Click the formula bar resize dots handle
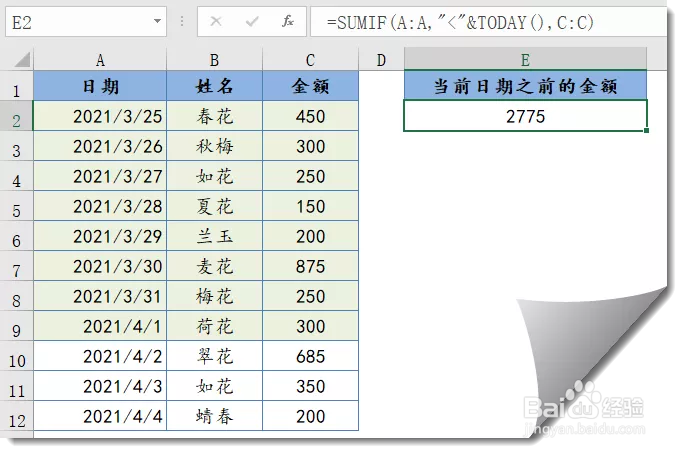Viewport: 682px width, 453px height. (x=182, y=21)
